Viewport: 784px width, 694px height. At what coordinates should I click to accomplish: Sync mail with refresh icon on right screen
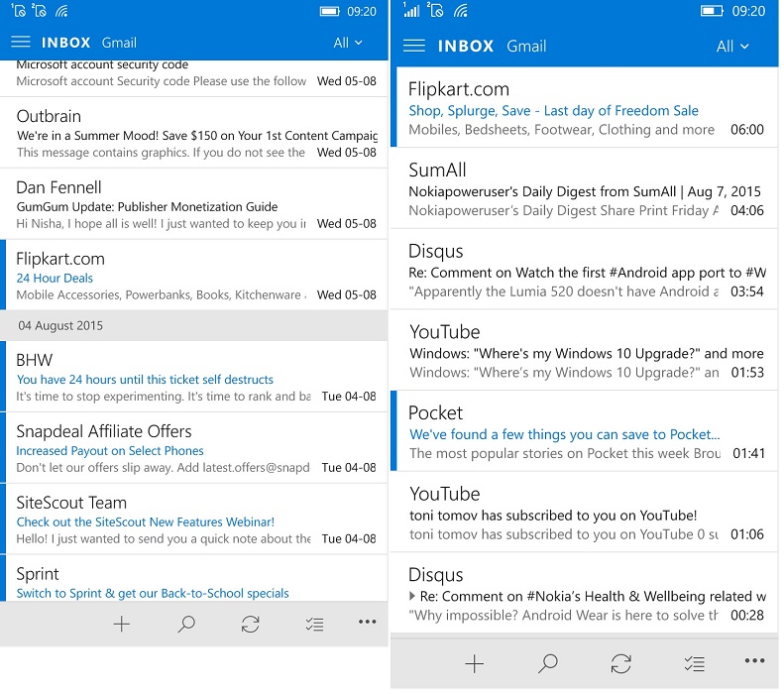point(621,664)
